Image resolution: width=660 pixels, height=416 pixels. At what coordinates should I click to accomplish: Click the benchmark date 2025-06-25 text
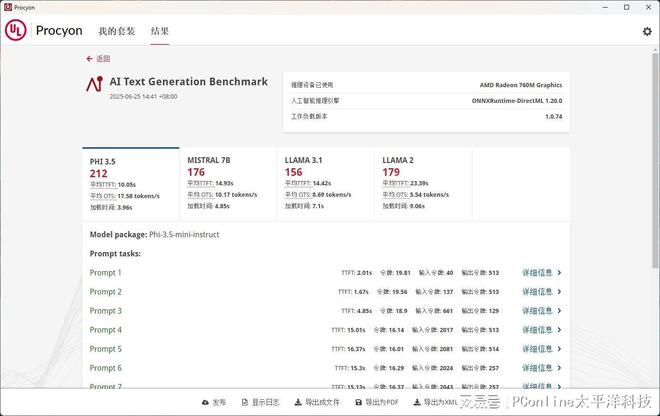(143, 96)
